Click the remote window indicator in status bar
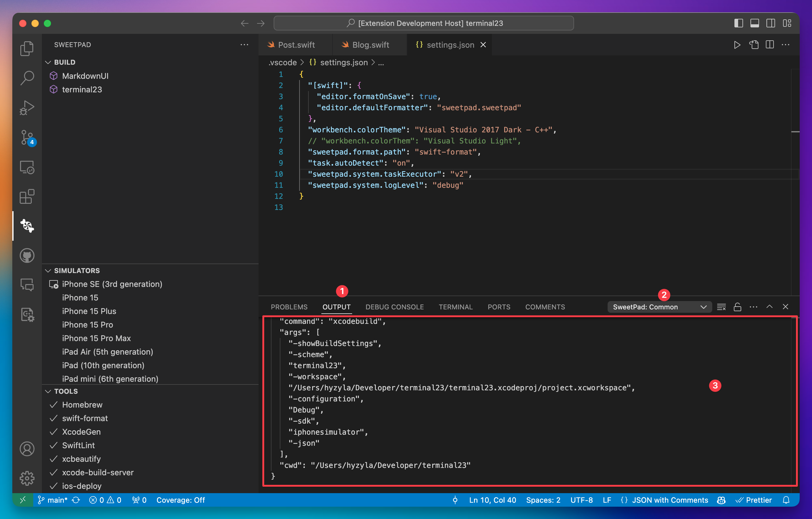The height and width of the screenshot is (519, 812). click(22, 500)
